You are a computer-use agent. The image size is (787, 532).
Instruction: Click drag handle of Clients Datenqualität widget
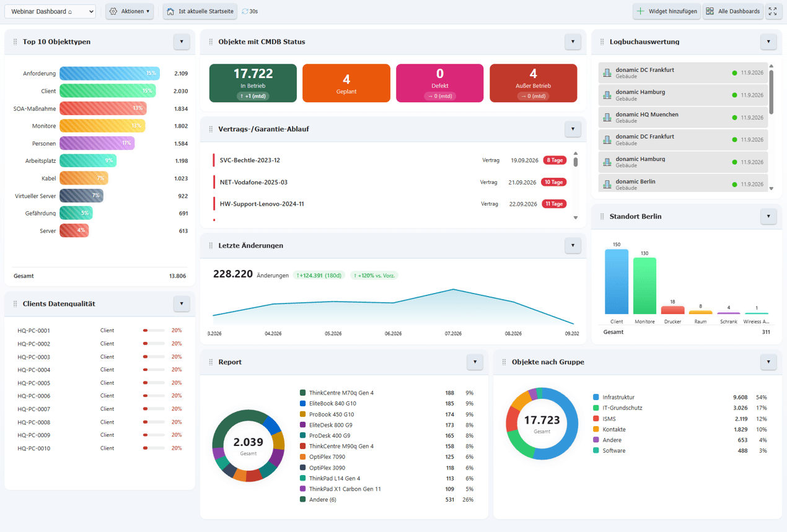click(x=15, y=304)
